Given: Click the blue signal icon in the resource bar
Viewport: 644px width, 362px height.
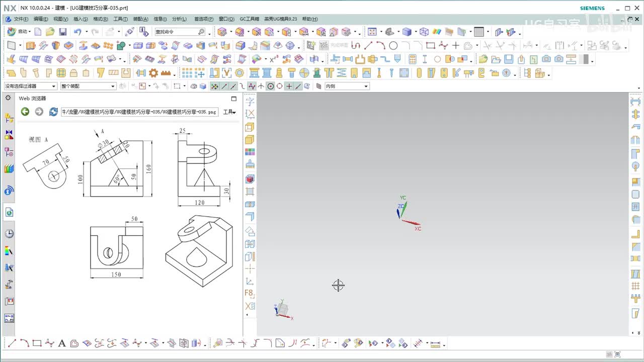Looking at the screenshot, I should (x=9, y=191).
